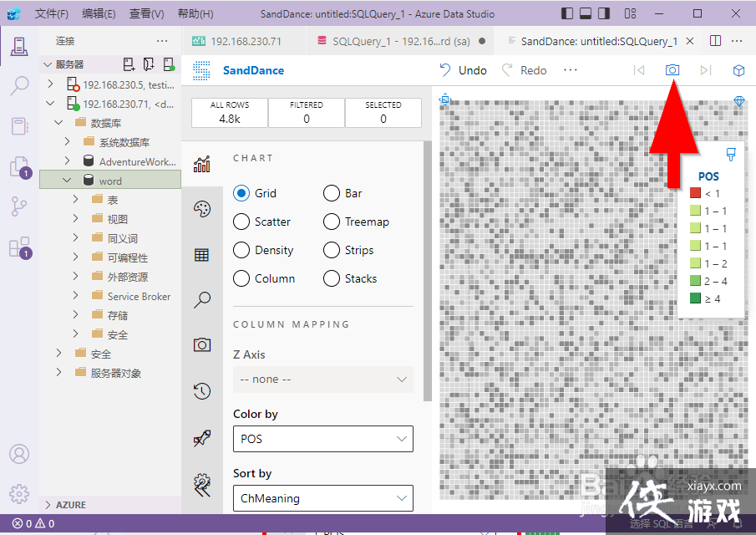The width and height of the screenshot is (756, 535).
Task: Open the history panel clock icon
Action: click(202, 390)
